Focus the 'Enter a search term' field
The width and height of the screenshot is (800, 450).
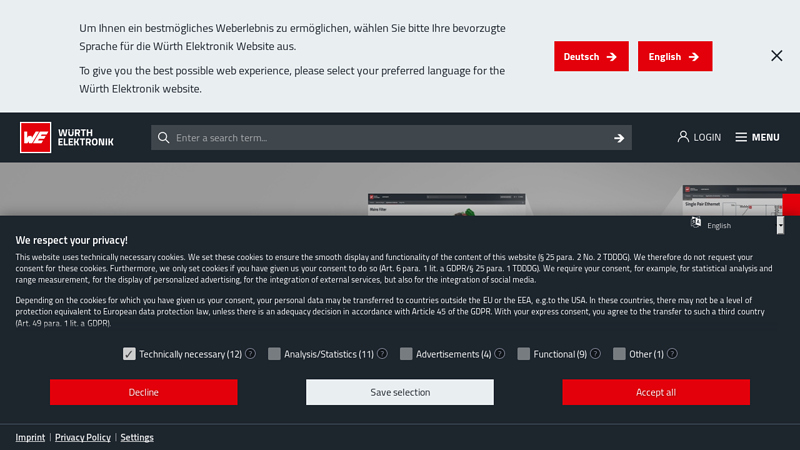click(391, 138)
